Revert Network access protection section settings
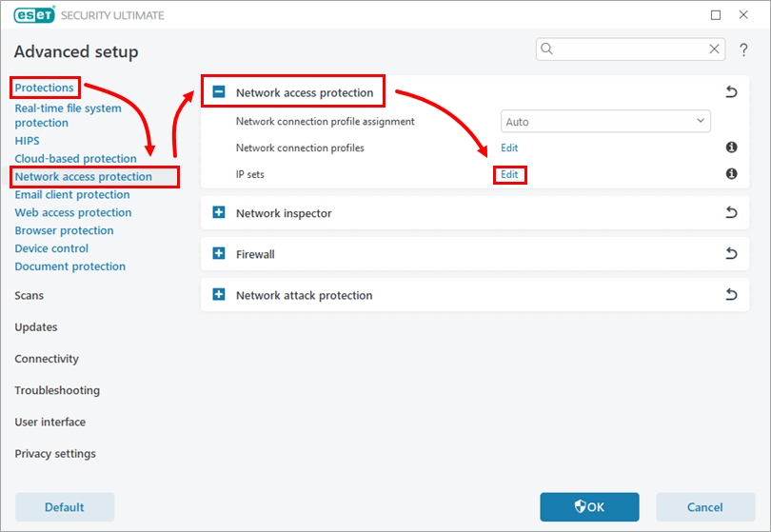The height and width of the screenshot is (532, 771). [x=731, y=92]
